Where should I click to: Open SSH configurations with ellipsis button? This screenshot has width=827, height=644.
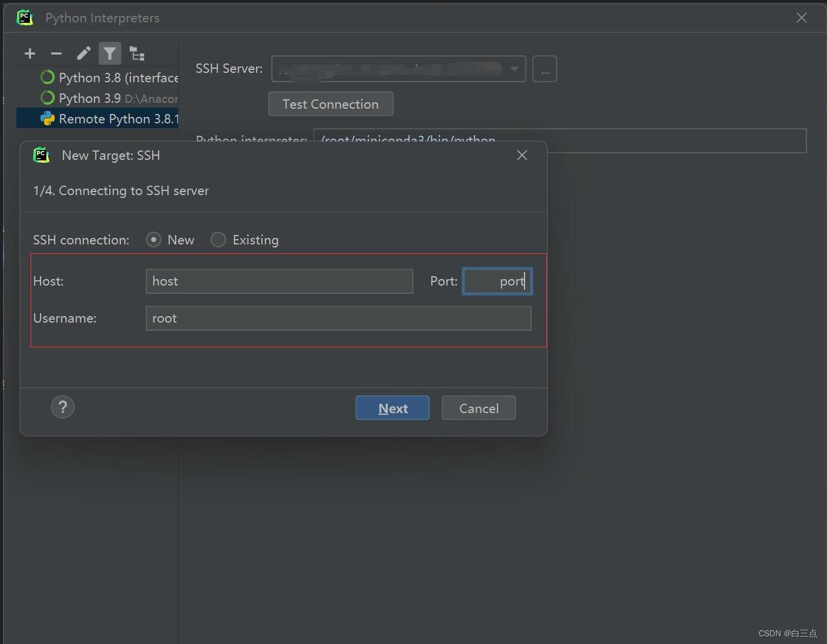pyautogui.click(x=544, y=69)
